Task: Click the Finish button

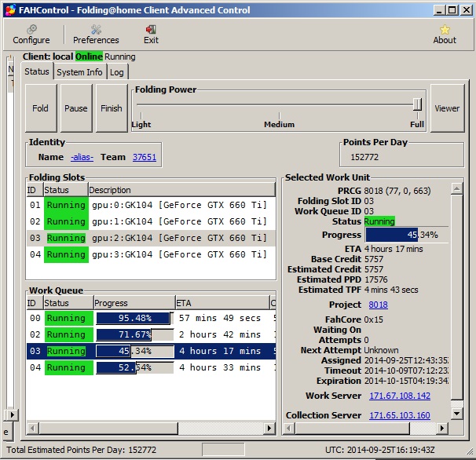Action: click(112, 108)
